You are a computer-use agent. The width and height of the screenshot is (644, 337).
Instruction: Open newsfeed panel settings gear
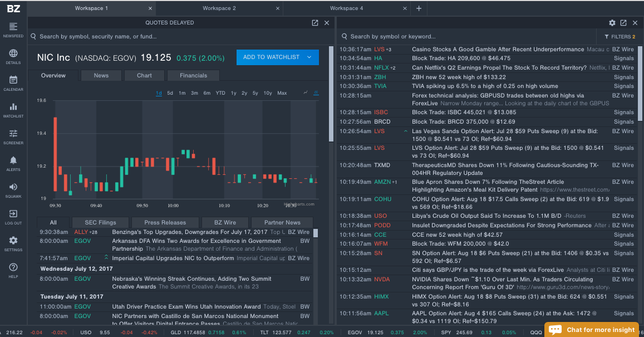point(612,23)
